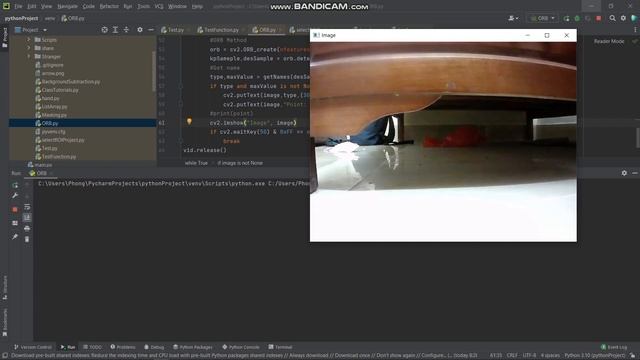
Task: Click the Clear All trash icon
Action: [27, 239]
